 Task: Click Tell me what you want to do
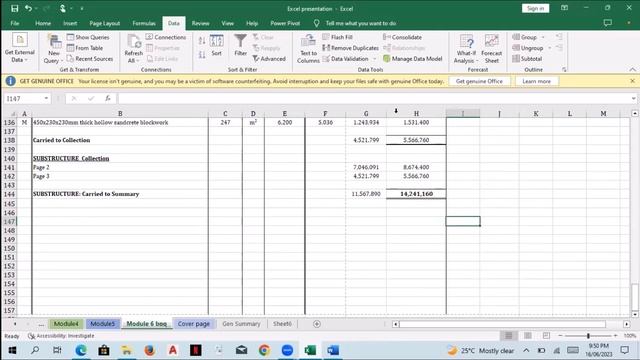(360, 23)
